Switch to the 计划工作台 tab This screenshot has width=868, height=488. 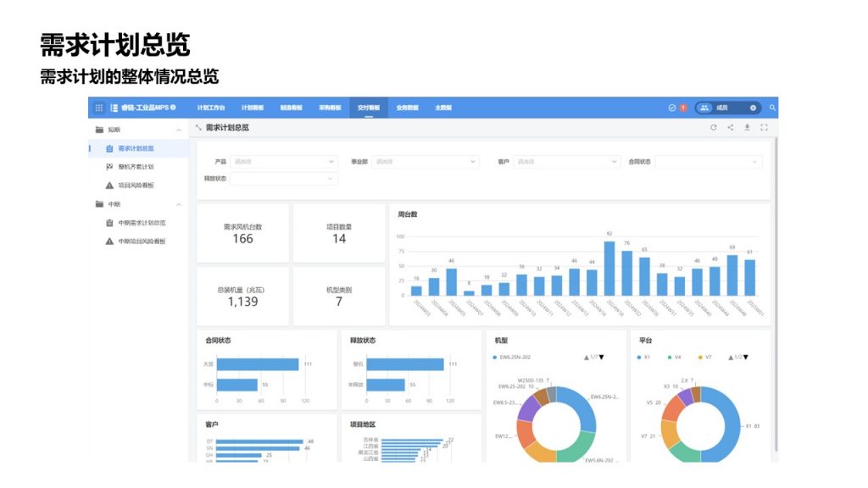(211, 108)
